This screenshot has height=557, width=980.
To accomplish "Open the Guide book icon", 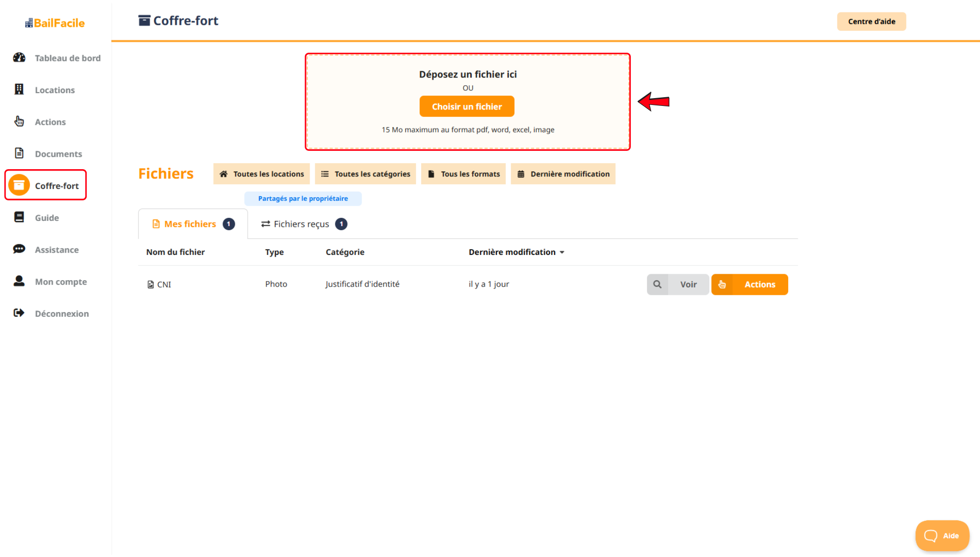I will pyautogui.click(x=19, y=217).
